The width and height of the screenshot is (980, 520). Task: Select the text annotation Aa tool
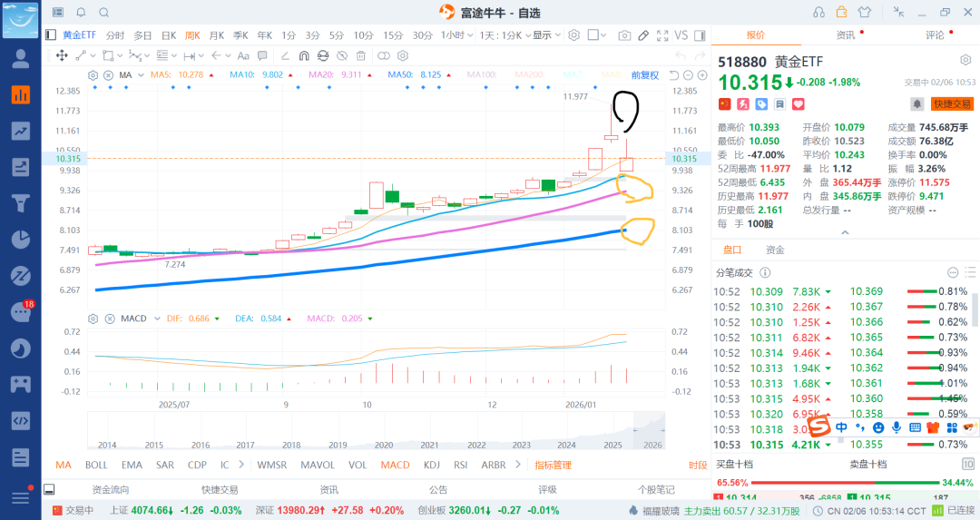click(244, 55)
